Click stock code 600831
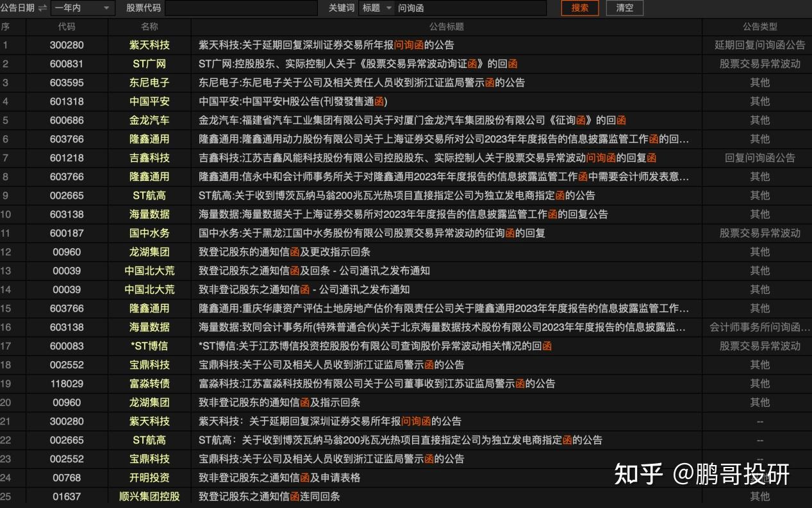Image resolution: width=812 pixels, height=508 pixels. [x=67, y=64]
